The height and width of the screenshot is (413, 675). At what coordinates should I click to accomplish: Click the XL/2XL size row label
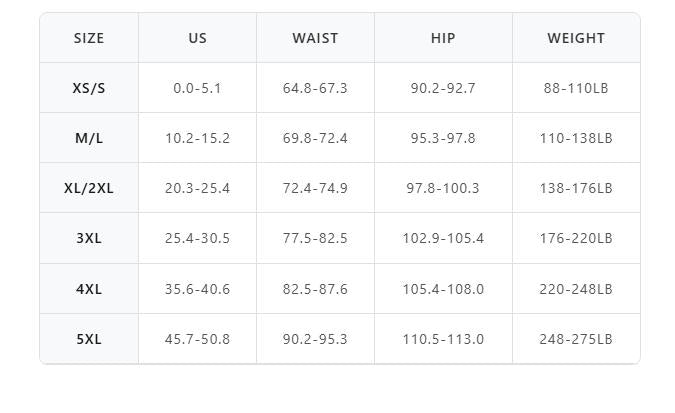(x=89, y=188)
